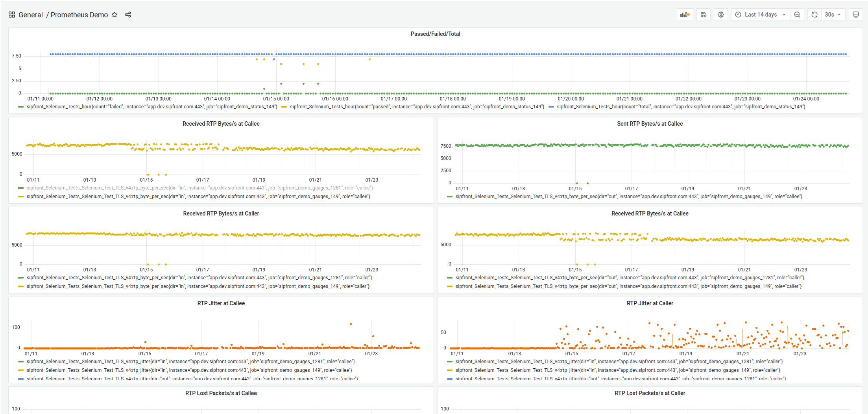
Task: Share the dashboard via share icon
Action: tap(128, 15)
